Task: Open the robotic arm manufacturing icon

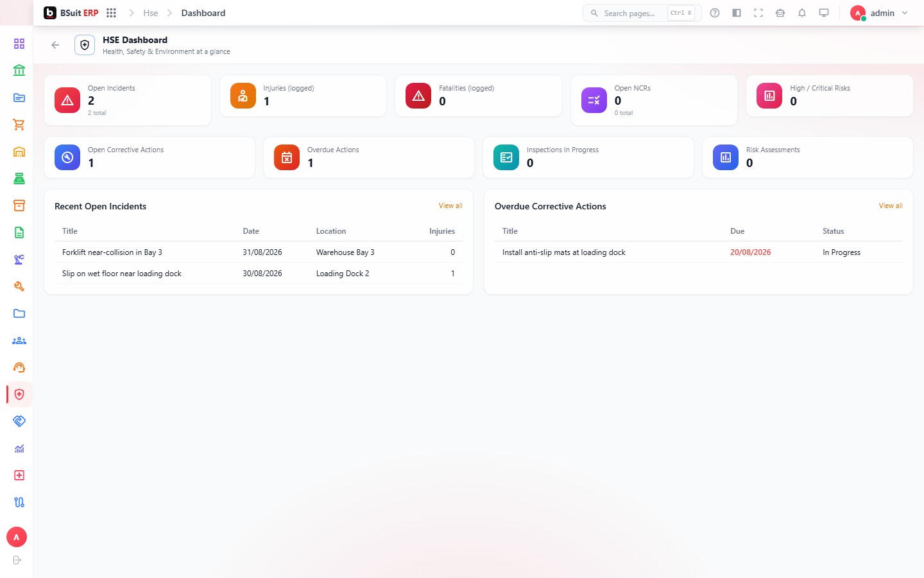Action: [x=19, y=259]
